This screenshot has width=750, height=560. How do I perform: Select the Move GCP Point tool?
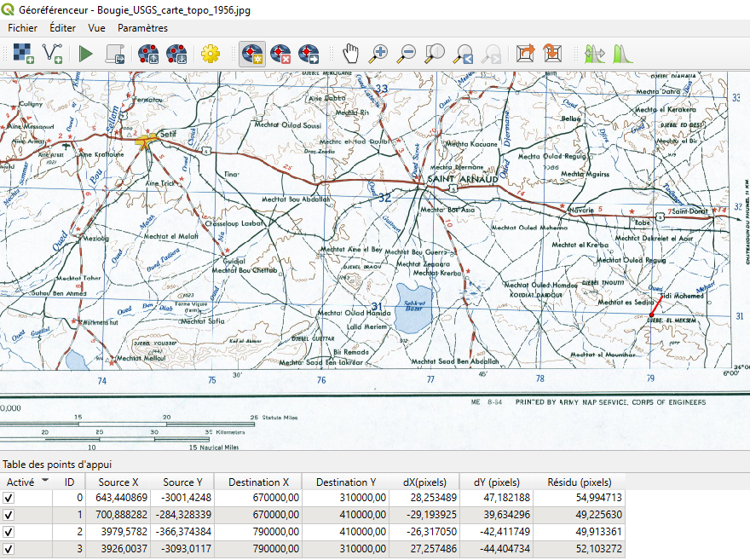(x=309, y=54)
